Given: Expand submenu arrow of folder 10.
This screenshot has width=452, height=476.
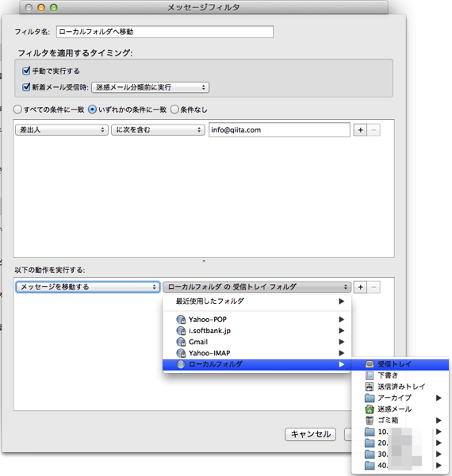Looking at the screenshot, I should coord(439,432).
